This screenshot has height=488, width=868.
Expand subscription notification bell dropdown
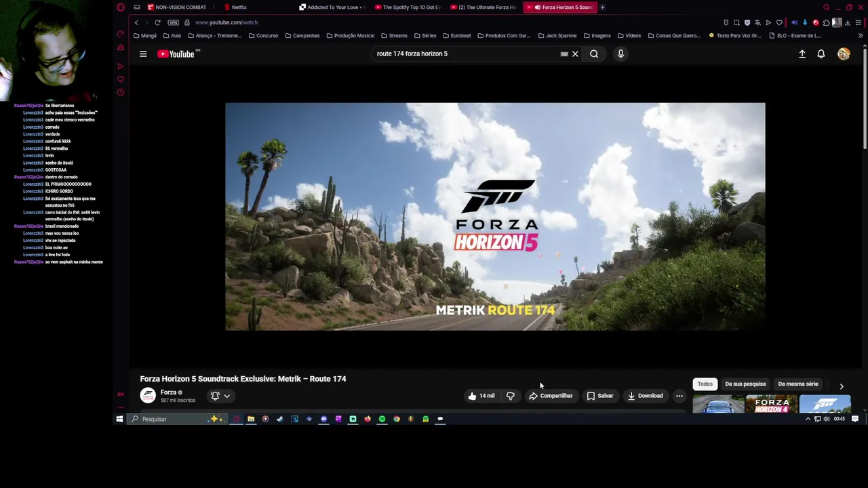220,396
